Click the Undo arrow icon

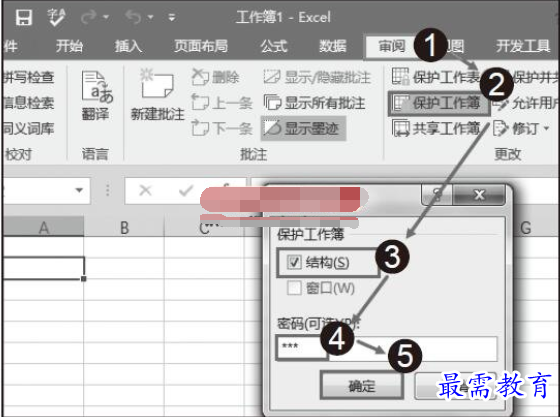click(x=134, y=17)
